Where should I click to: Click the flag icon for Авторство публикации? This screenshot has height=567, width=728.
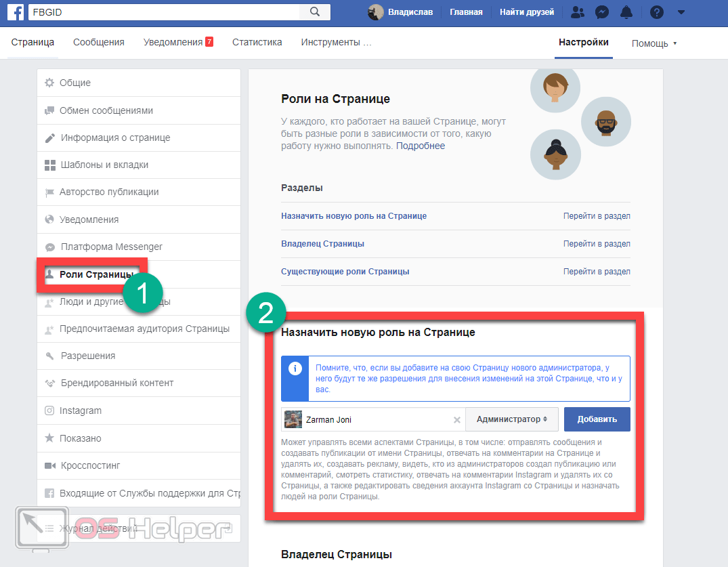point(49,192)
